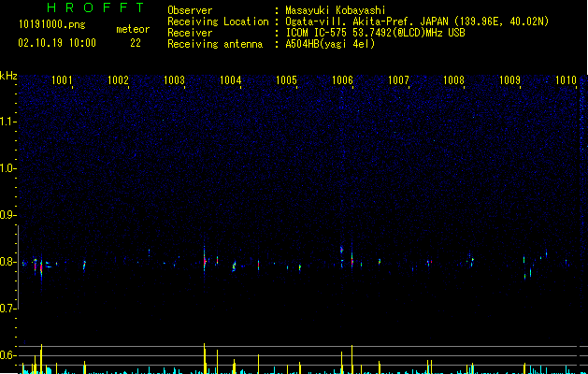Click the 'Receiving Location' label
588x374 pixels.
pos(218,22)
